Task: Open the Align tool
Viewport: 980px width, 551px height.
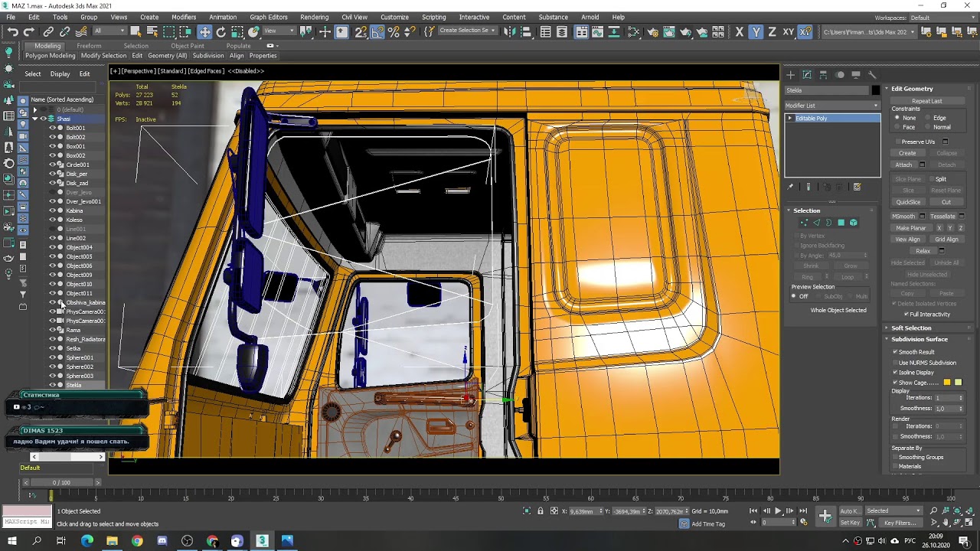Action: click(x=526, y=31)
